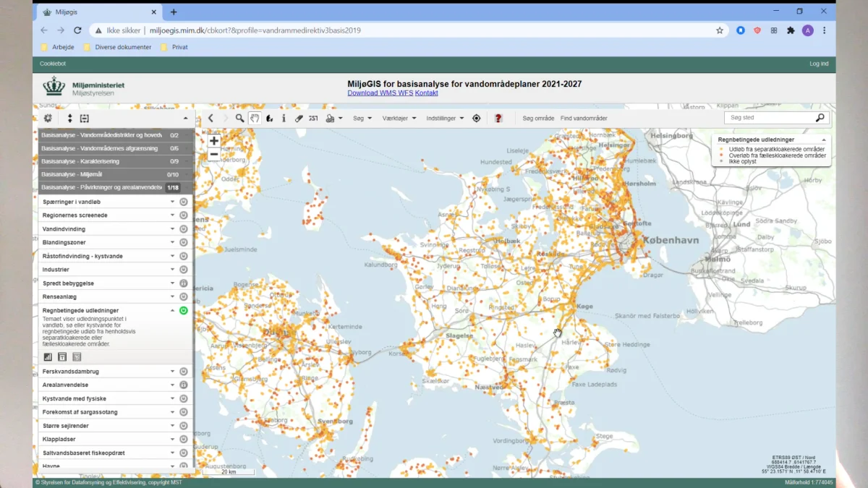Open Basisanalyse - Karakterisering group
This screenshot has height=488, width=868.
click(x=116, y=161)
